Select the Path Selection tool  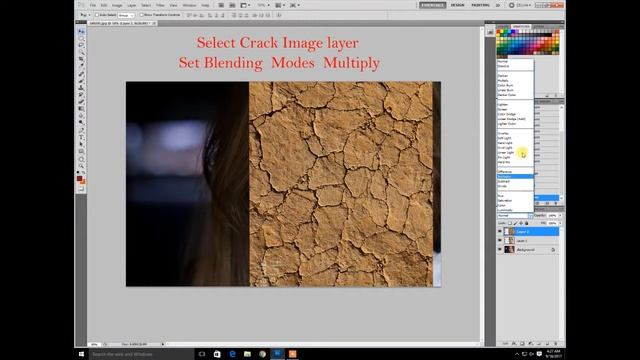click(x=81, y=144)
